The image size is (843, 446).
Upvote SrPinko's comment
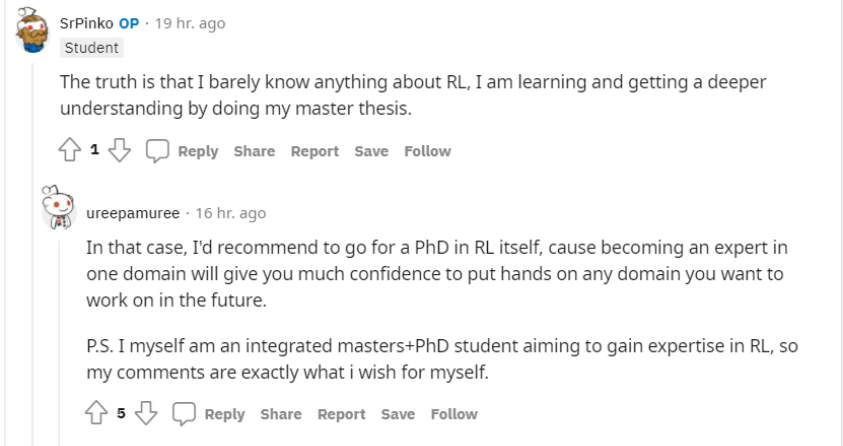pyautogui.click(x=69, y=151)
